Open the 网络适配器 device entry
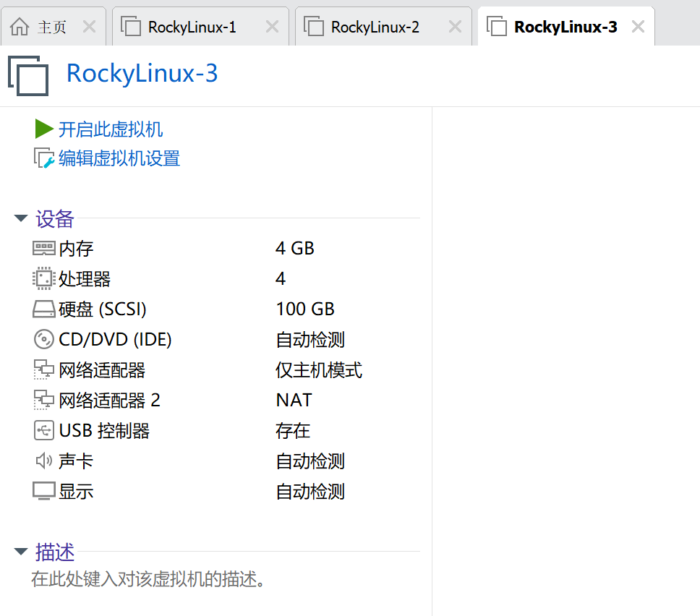The height and width of the screenshot is (616, 700). [102, 370]
